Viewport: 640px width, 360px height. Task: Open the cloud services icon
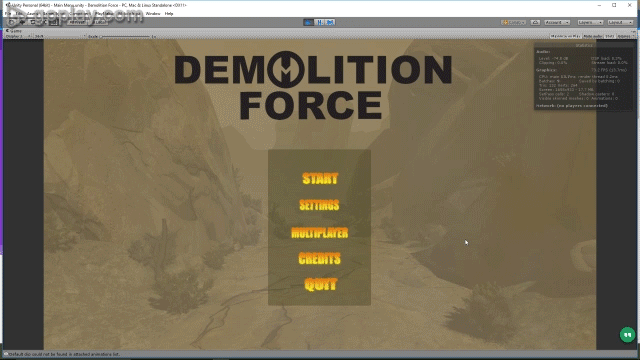535,22
